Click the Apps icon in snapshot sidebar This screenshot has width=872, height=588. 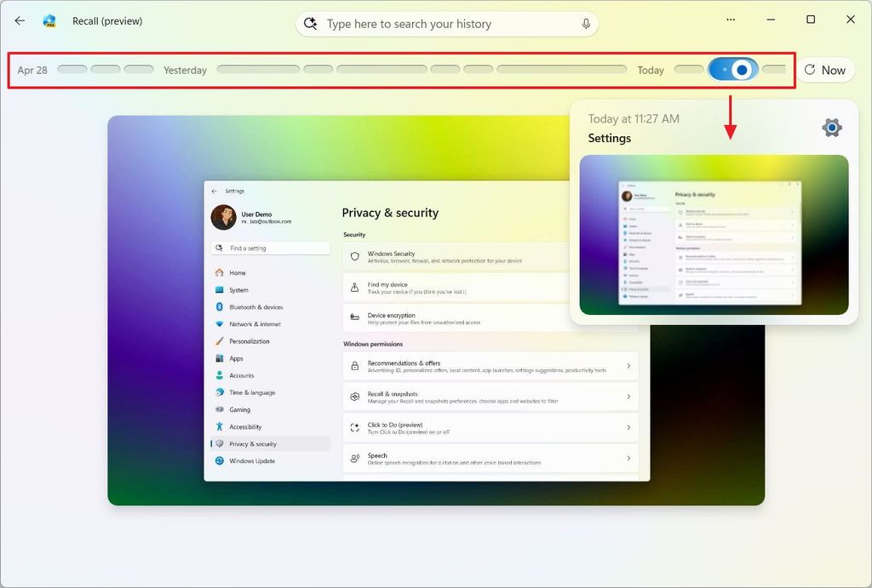(x=219, y=358)
